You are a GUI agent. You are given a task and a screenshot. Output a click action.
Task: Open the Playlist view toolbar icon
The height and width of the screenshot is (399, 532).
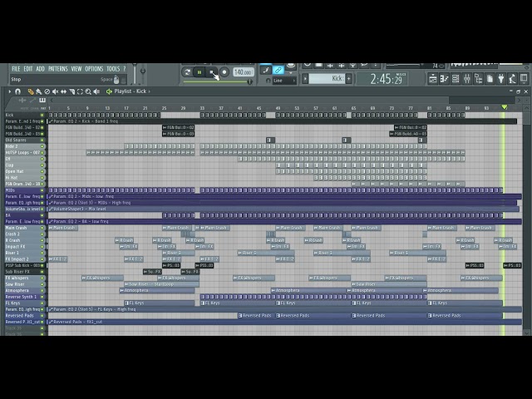(432, 79)
